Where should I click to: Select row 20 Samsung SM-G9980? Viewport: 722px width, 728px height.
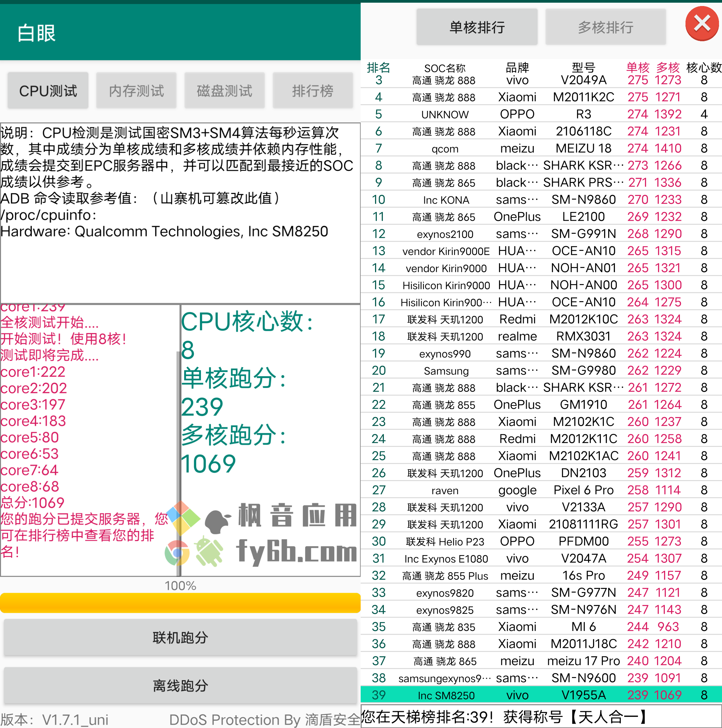pos(541,371)
